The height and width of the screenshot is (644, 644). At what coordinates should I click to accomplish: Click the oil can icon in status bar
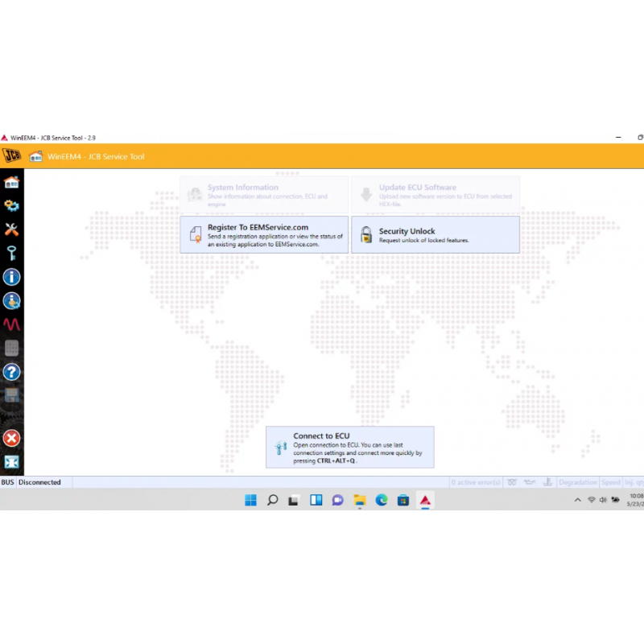click(x=530, y=482)
